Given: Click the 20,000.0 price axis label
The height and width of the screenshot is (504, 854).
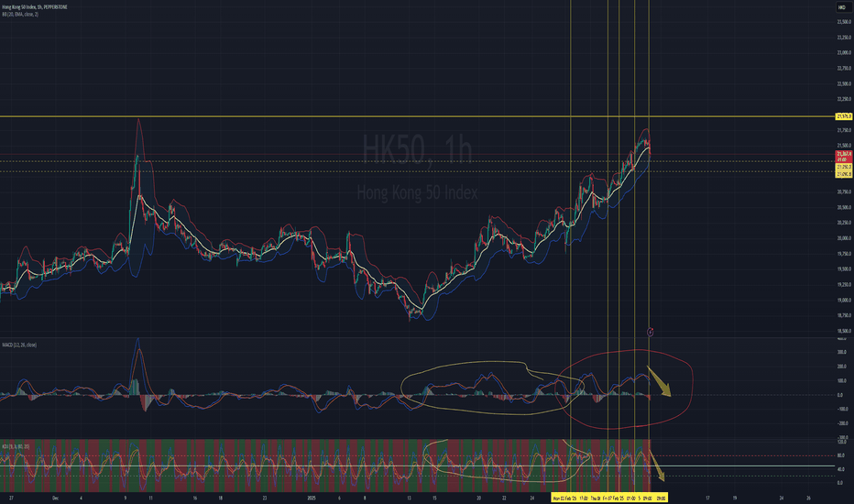Looking at the screenshot, I should [x=844, y=238].
